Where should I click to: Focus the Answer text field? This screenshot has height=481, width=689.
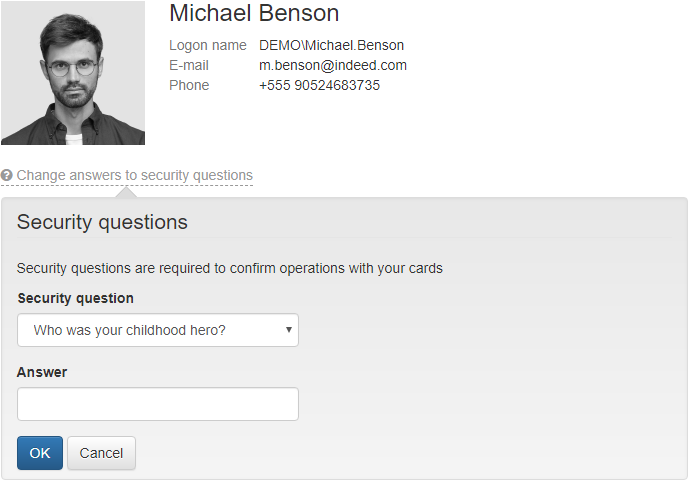click(x=157, y=404)
